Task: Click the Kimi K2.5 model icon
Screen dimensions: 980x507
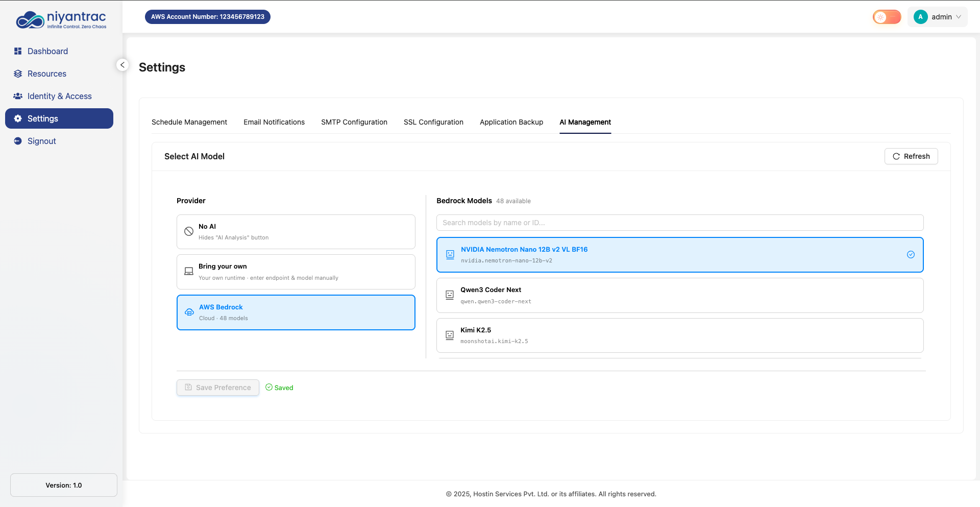Action: (x=450, y=335)
